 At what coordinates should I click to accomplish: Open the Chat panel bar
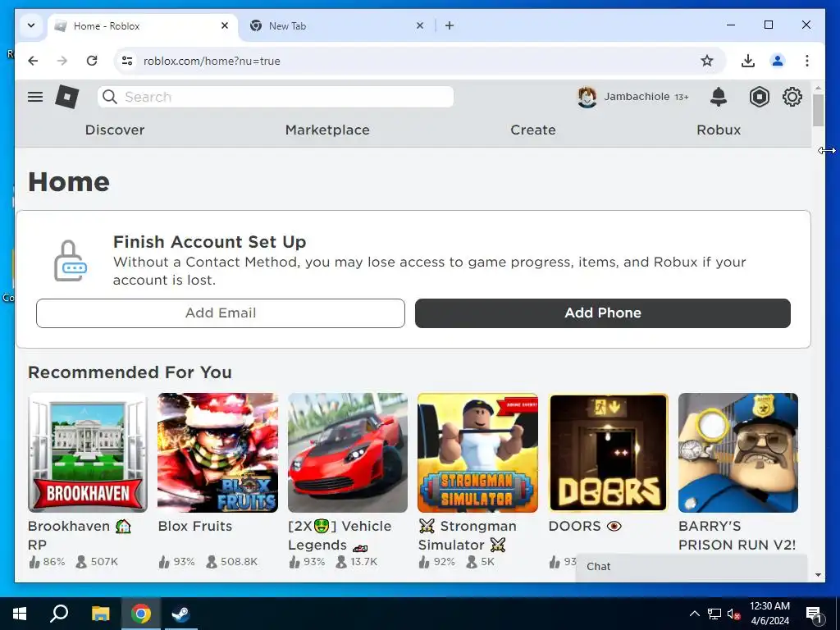point(692,567)
